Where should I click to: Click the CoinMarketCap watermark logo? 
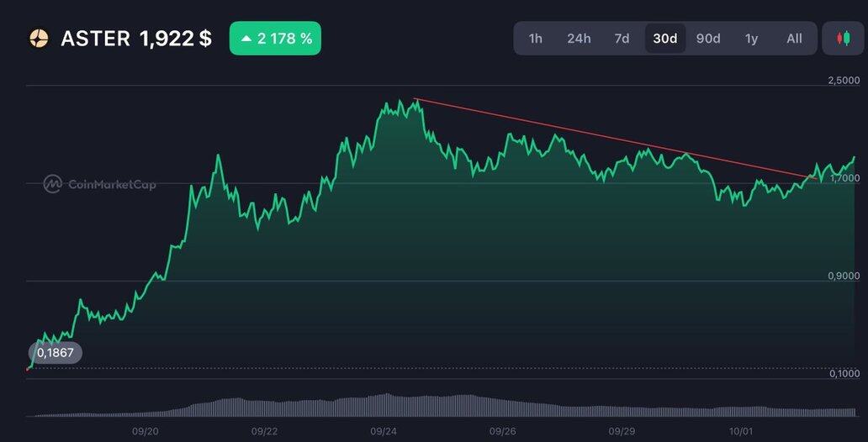coord(99,184)
